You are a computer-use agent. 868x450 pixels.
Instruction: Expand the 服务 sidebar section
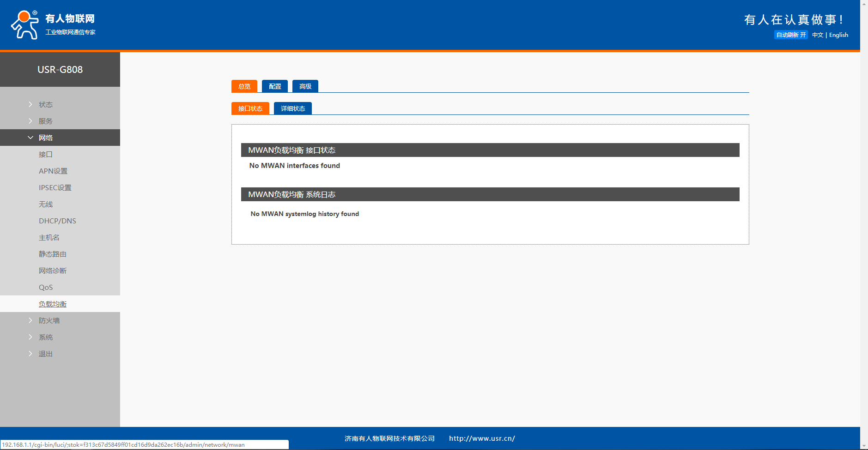click(45, 121)
